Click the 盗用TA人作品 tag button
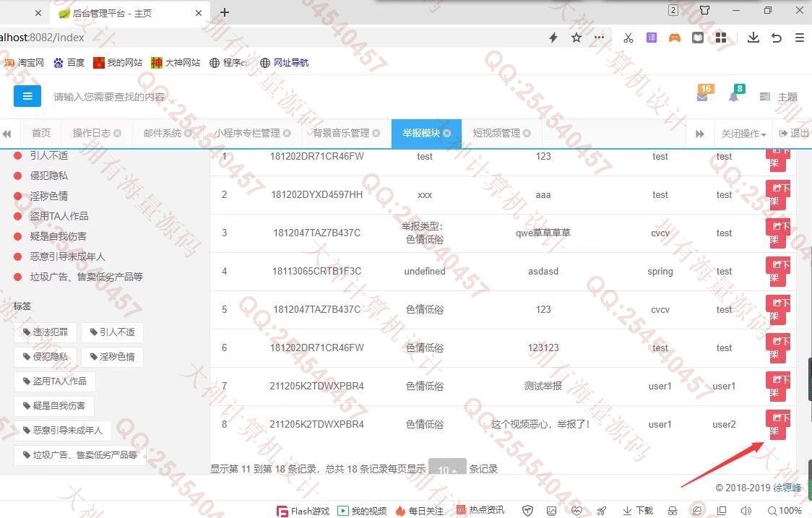The height and width of the screenshot is (518, 812). (54, 381)
